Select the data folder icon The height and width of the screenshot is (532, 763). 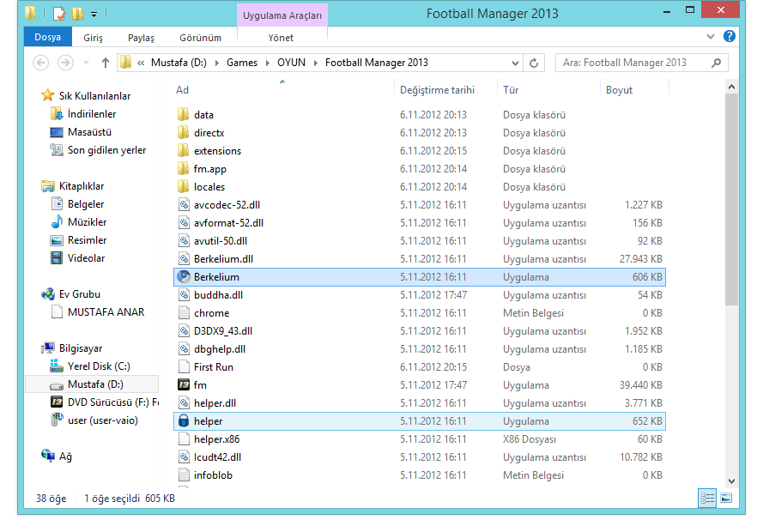point(184,115)
